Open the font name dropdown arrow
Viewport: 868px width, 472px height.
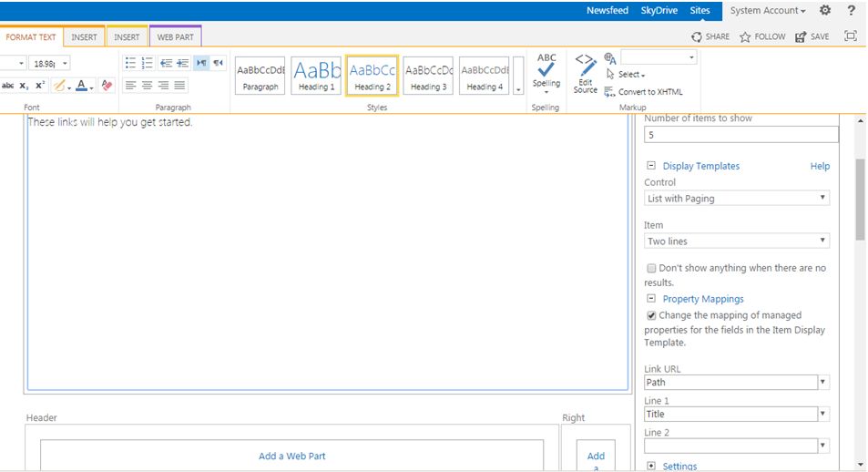[21, 64]
